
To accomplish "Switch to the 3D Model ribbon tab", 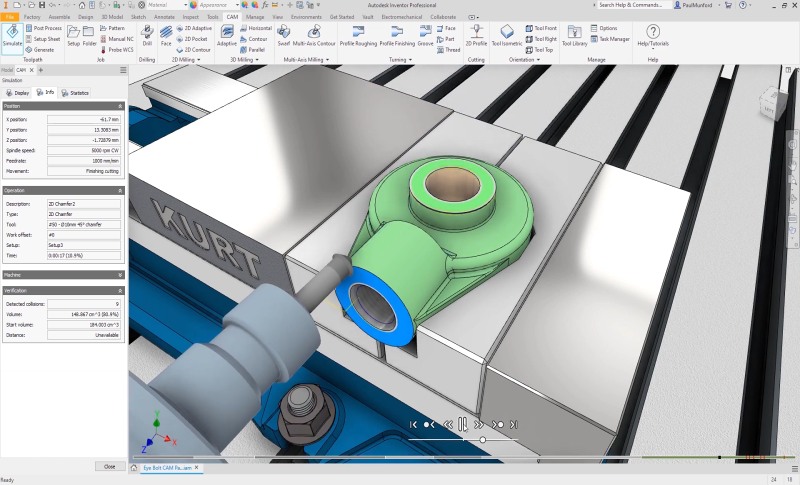I will coord(112,17).
